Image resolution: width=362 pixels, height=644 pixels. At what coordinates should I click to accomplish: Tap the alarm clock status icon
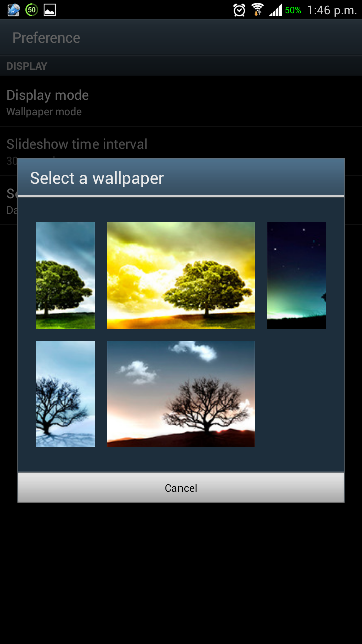240,10
